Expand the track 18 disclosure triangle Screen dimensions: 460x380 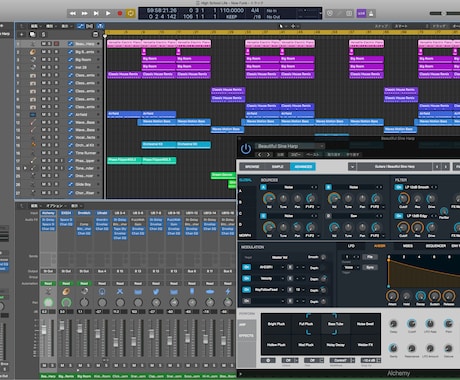point(25,168)
